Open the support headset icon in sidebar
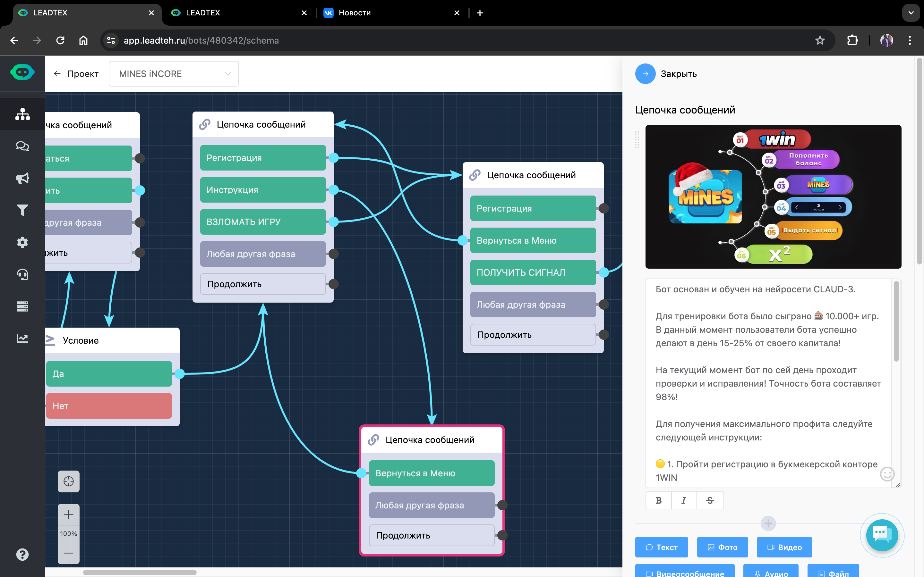 [22, 274]
